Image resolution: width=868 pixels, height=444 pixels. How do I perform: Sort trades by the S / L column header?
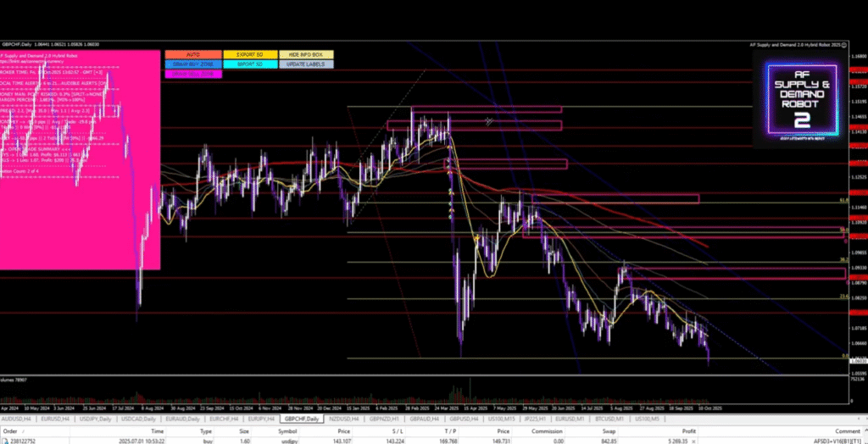click(x=398, y=430)
